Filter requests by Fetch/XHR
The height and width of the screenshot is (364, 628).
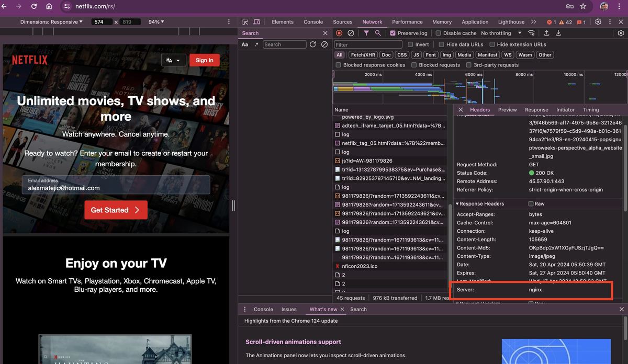(x=363, y=55)
